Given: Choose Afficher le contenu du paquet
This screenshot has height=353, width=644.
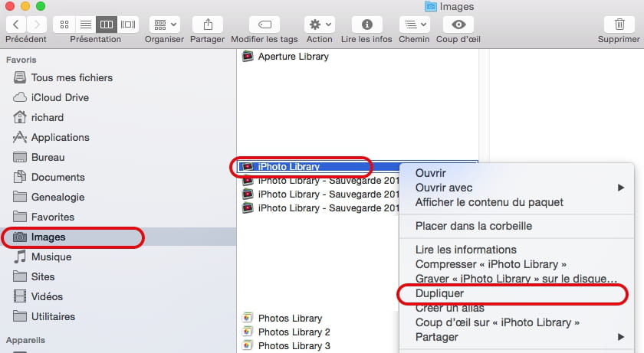Looking at the screenshot, I should click(x=517, y=202).
